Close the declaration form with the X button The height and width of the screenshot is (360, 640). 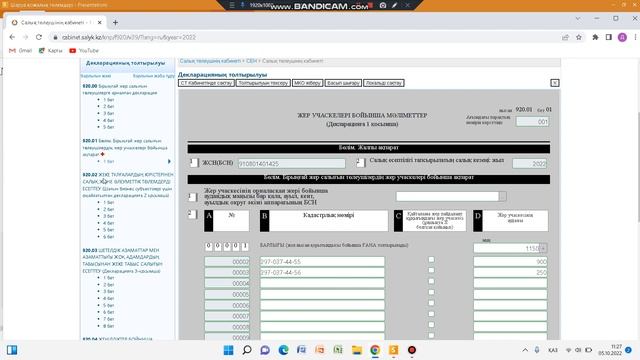click(x=555, y=83)
